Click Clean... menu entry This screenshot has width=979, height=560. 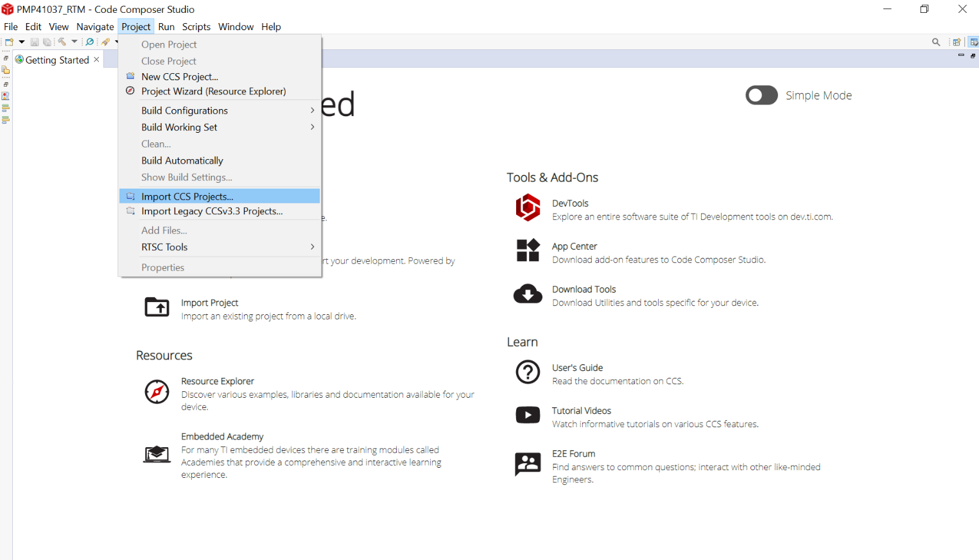pyautogui.click(x=220, y=144)
